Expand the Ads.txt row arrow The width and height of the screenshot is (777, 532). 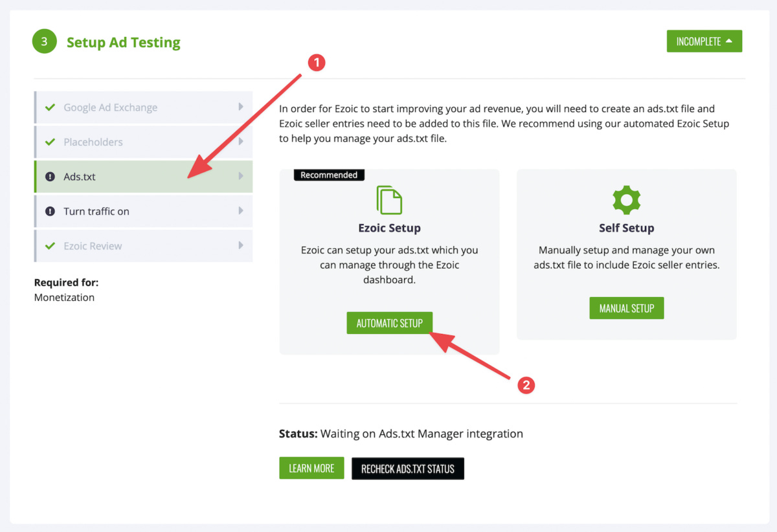[241, 176]
